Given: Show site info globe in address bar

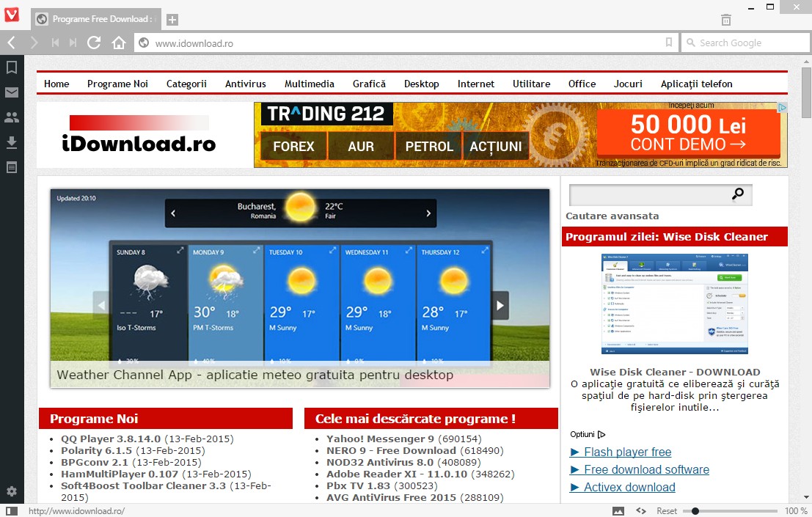Looking at the screenshot, I should pos(145,43).
